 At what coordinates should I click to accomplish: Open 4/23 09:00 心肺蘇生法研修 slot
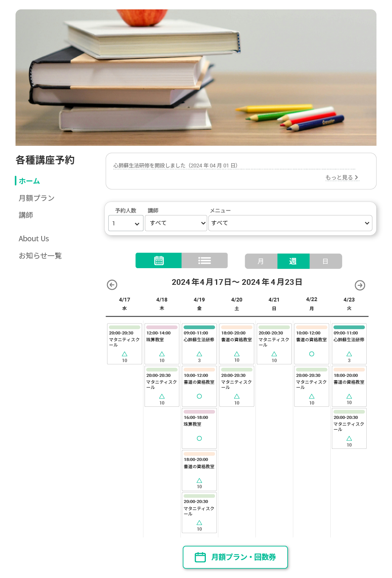pyautogui.click(x=349, y=344)
